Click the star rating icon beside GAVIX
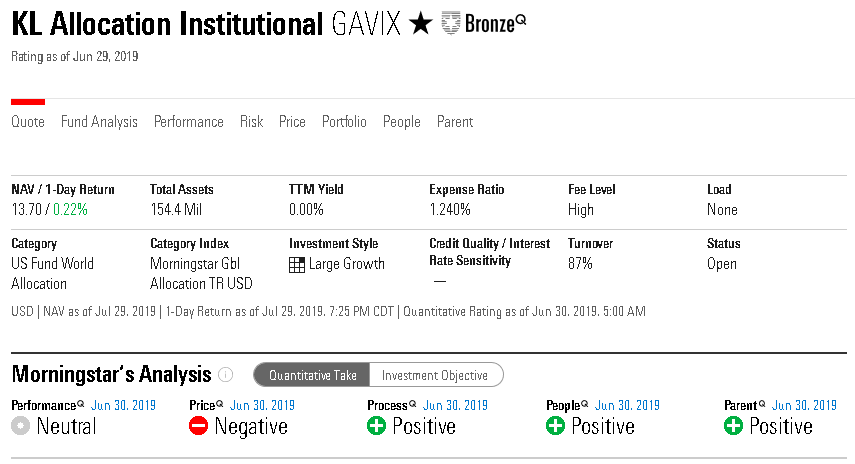Viewport: 855px width, 464px height. click(x=421, y=24)
